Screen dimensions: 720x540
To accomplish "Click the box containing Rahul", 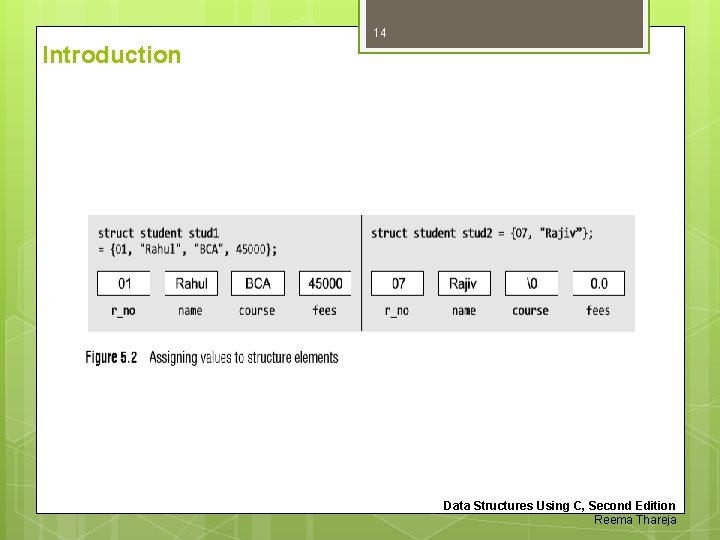I will [191, 283].
